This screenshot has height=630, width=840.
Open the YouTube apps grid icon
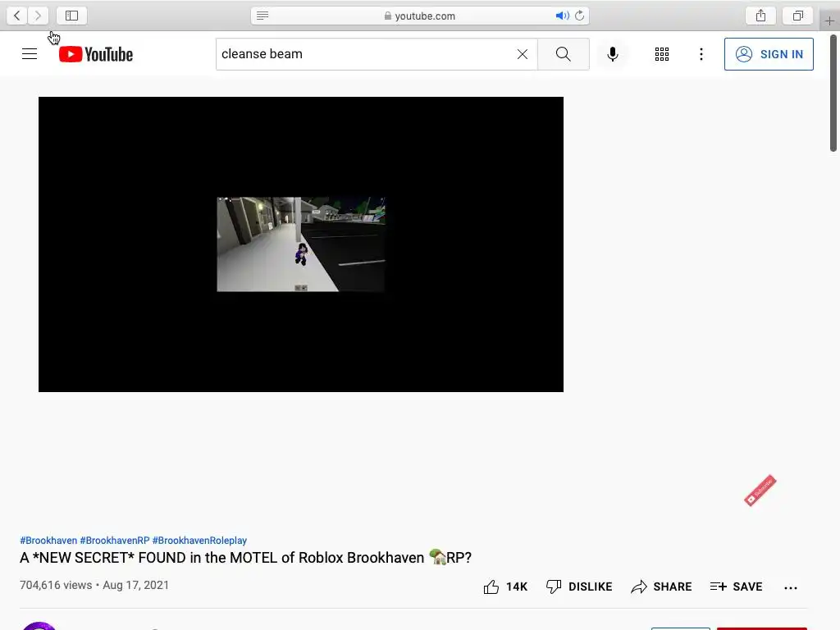(x=662, y=54)
